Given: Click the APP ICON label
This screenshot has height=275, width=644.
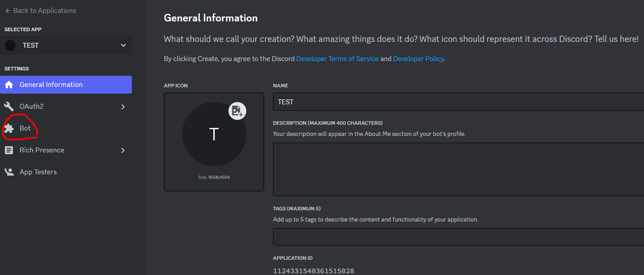Looking at the screenshot, I should (176, 86).
